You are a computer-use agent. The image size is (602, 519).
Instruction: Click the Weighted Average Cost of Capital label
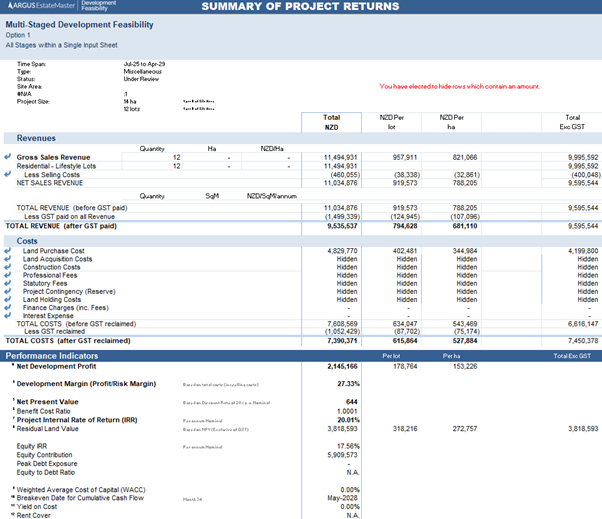point(81,490)
